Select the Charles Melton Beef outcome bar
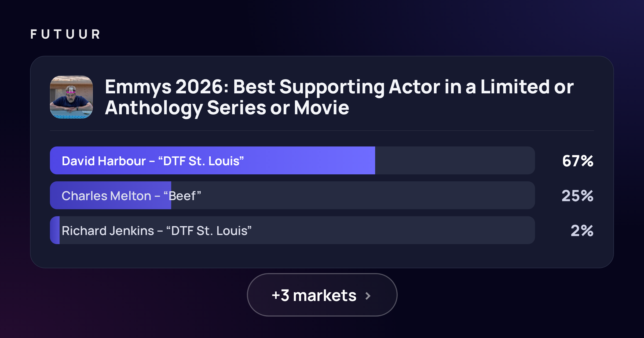The height and width of the screenshot is (338, 644). tap(292, 195)
